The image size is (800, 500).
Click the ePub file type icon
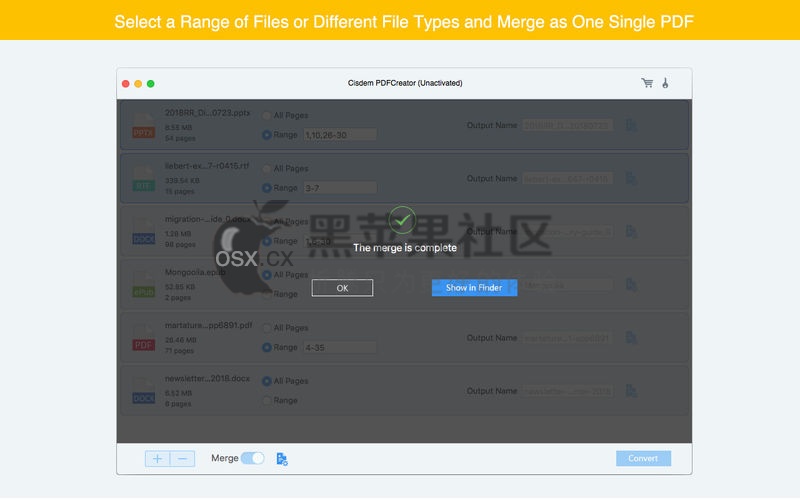pyautogui.click(x=143, y=285)
